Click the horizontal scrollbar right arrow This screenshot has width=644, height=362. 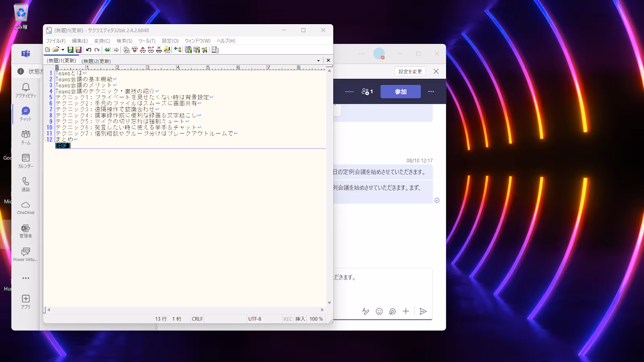[322, 310]
